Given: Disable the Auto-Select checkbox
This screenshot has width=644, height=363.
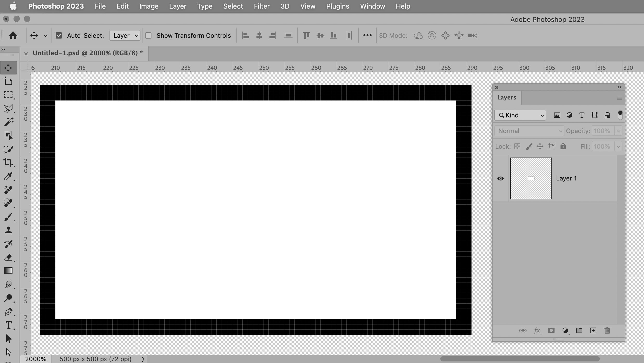Looking at the screenshot, I should [59, 35].
